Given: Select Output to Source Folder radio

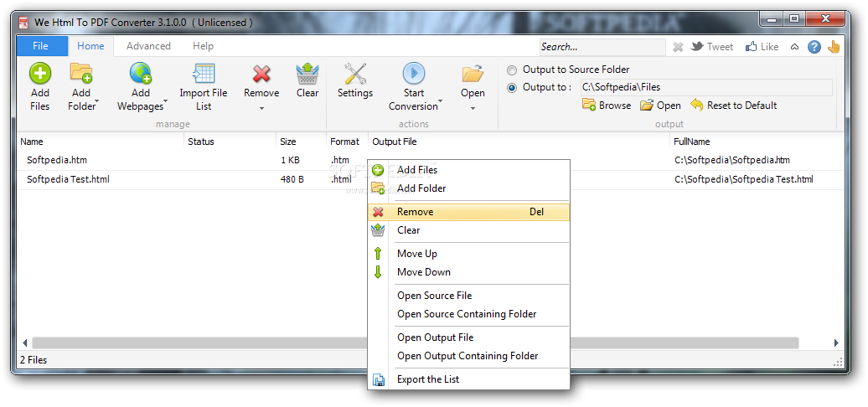Looking at the screenshot, I should click(x=512, y=70).
